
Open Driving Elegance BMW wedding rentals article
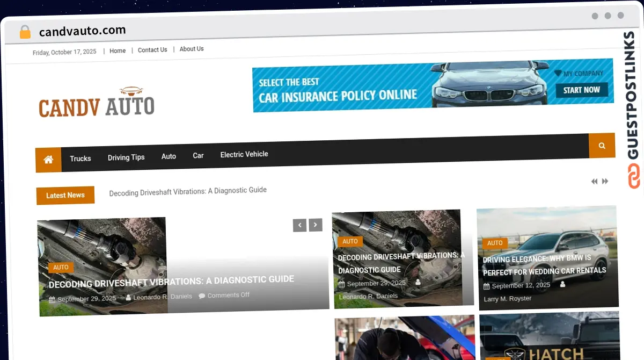pyautogui.click(x=544, y=265)
